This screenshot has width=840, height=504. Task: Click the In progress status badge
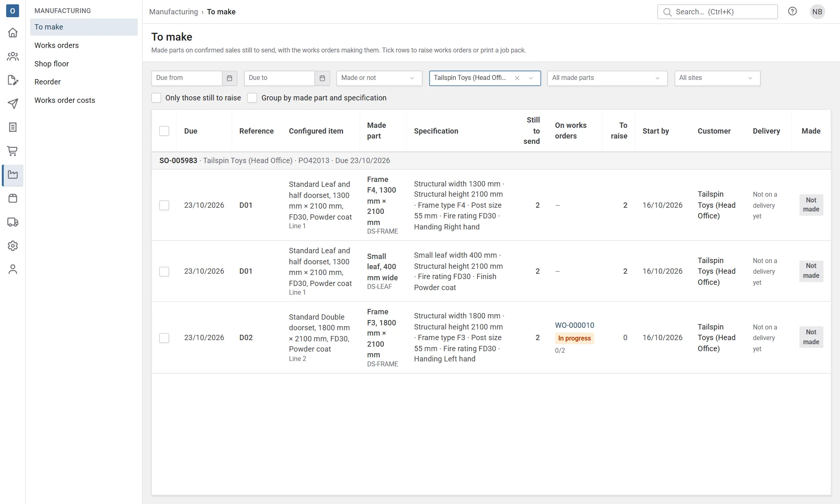pyautogui.click(x=574, y=338)
